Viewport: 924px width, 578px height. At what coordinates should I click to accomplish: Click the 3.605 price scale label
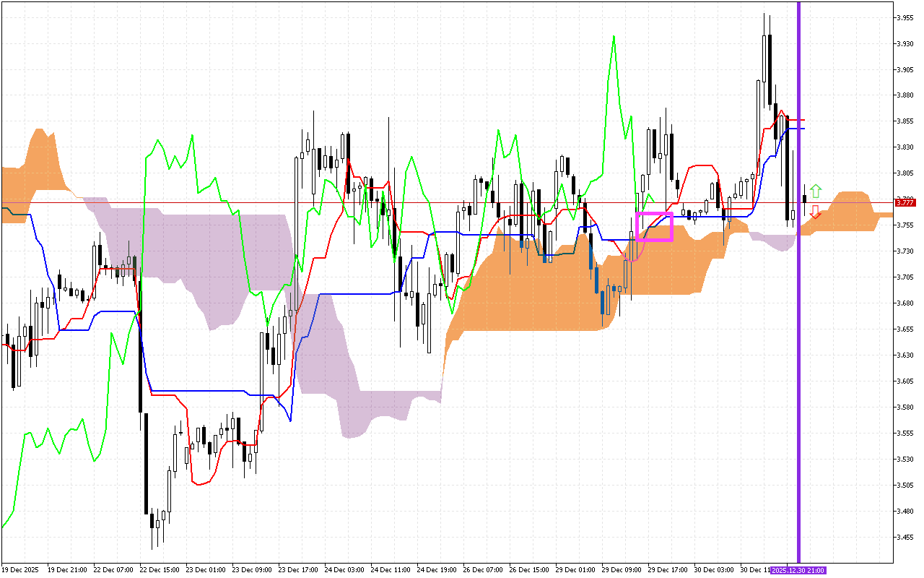click(904, 381)
